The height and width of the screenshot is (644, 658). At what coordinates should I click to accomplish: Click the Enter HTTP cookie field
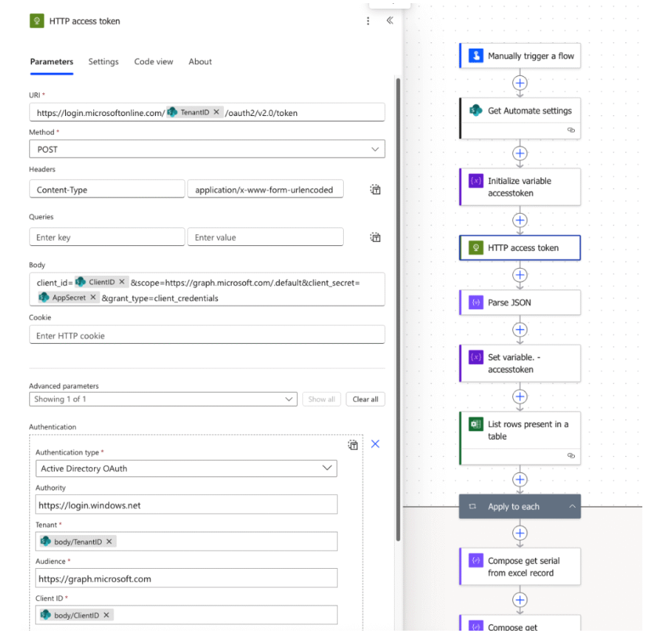(207, 335)
